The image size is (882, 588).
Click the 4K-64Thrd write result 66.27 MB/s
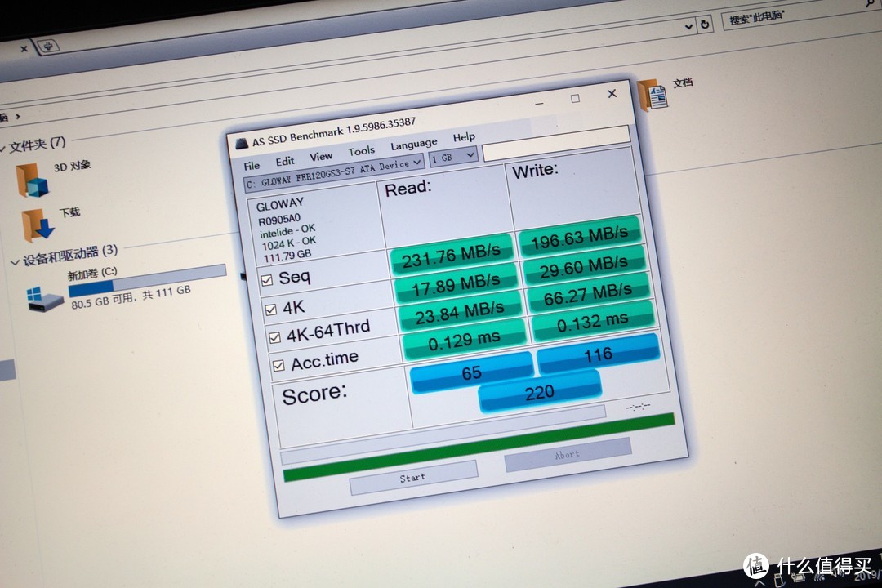click(x=588, y=293)
